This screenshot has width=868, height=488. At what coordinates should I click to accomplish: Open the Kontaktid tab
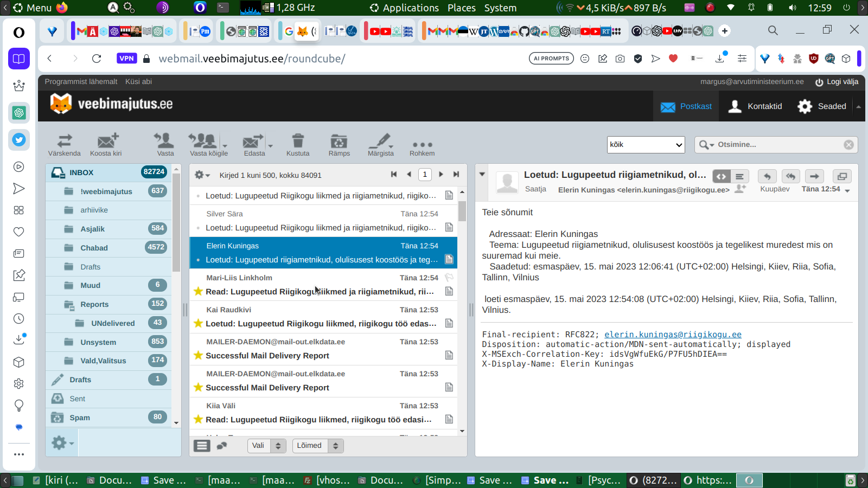click(x=755, y=106)
